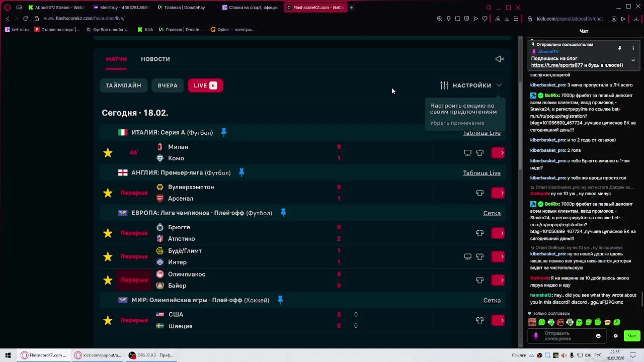
Task: Open Таблица Live for Премьер-лига
Action: [x=481, y=173]
